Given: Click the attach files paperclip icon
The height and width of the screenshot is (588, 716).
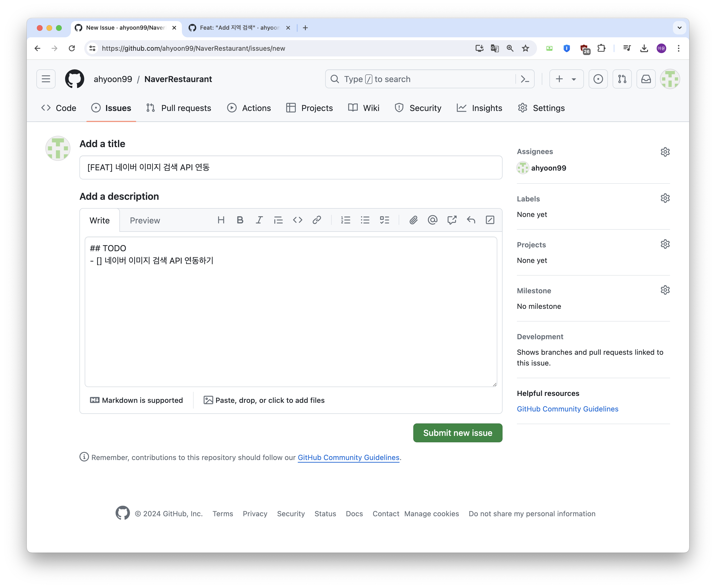Looking at the screenshot, I should [414, 220].
